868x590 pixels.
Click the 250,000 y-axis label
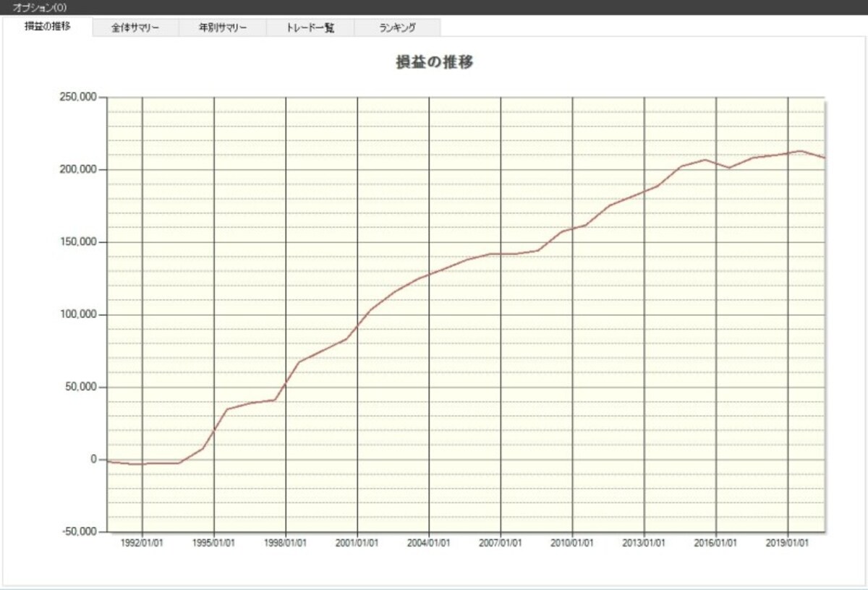77,97
